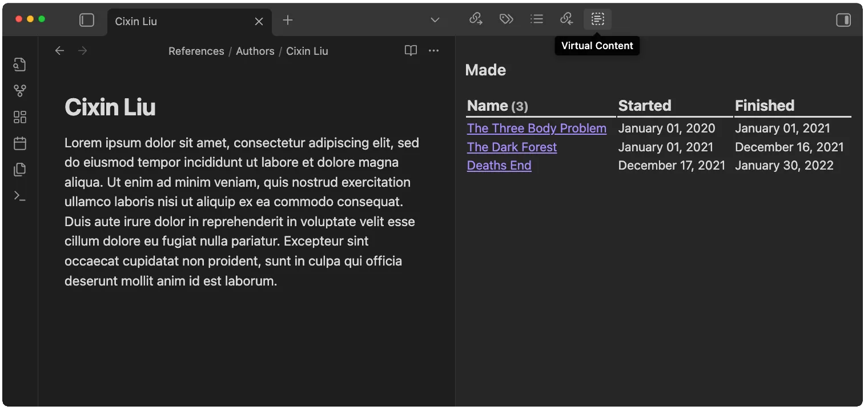Image resolution: width=868 pixels, height=410 pixels.
Task: Click the Cixin Liu note title
Action: pyautogui.click(x=110, y=107)
